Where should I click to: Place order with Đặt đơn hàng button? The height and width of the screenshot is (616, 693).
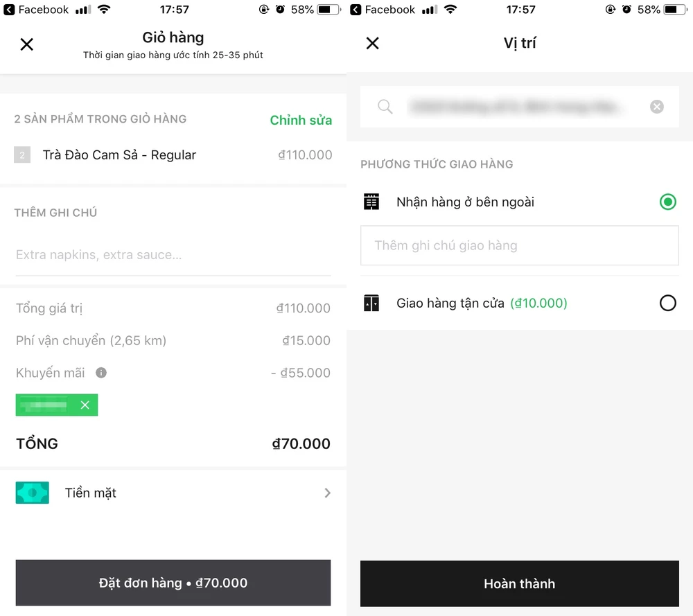pyautogui.click(x=173, y=583)
